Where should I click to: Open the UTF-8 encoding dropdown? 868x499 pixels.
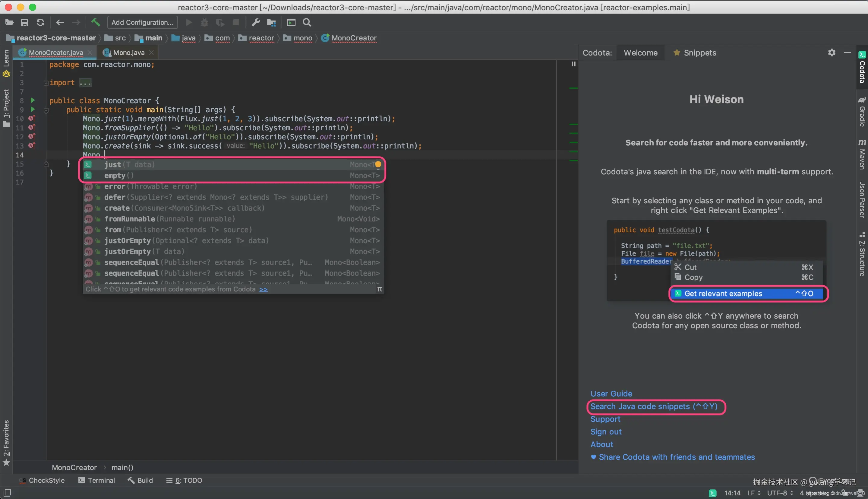pyautogui.click(x=780, y=493)
